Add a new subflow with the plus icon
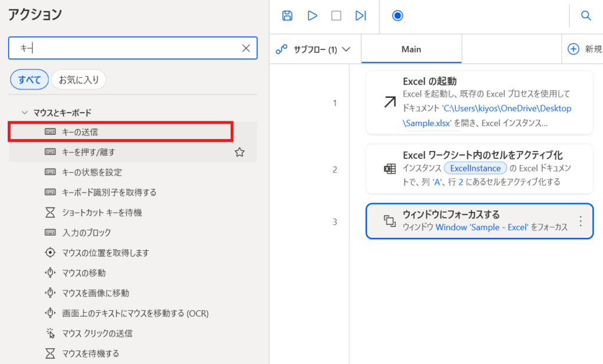This screenshot has height=364, width=603. pos(574,49)
